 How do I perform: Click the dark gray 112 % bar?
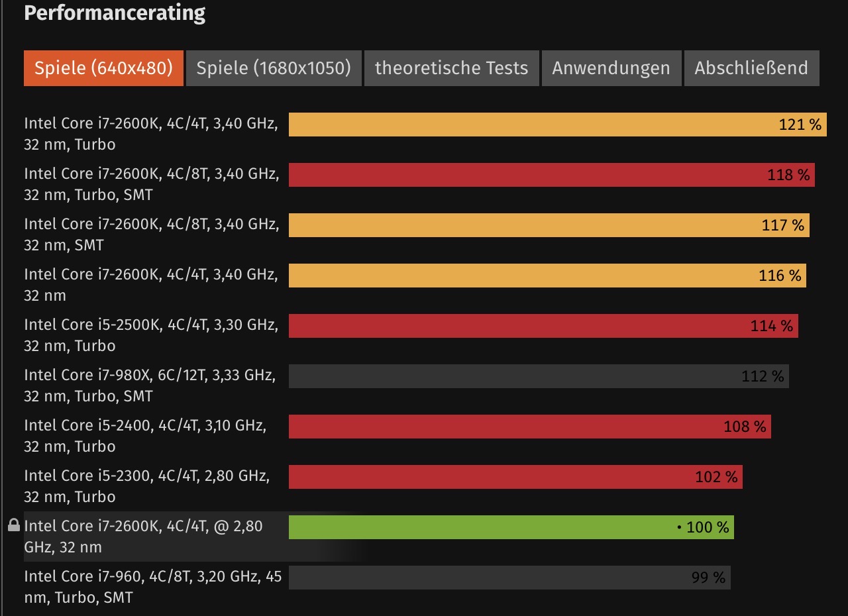click(x=539, y=376)
